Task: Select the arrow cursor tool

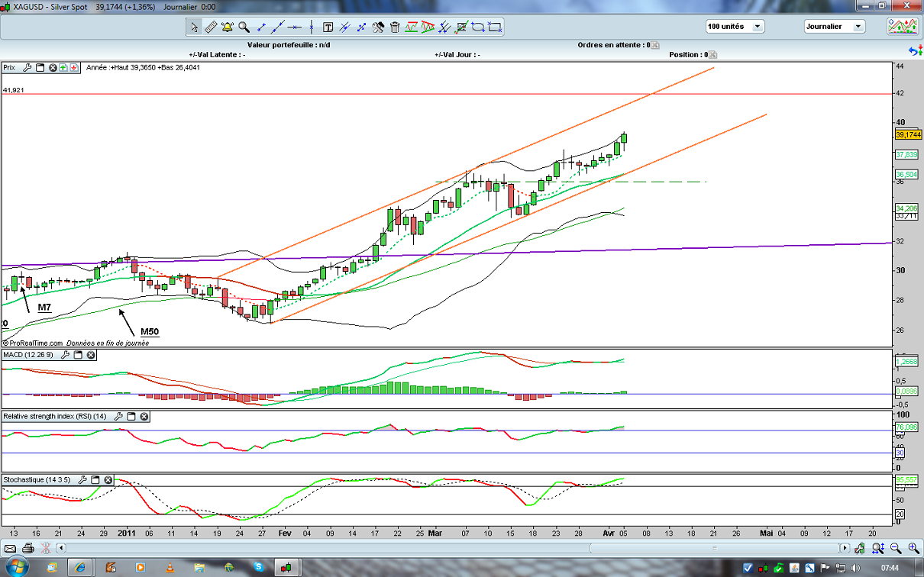Action: click(x=194, y=27)
